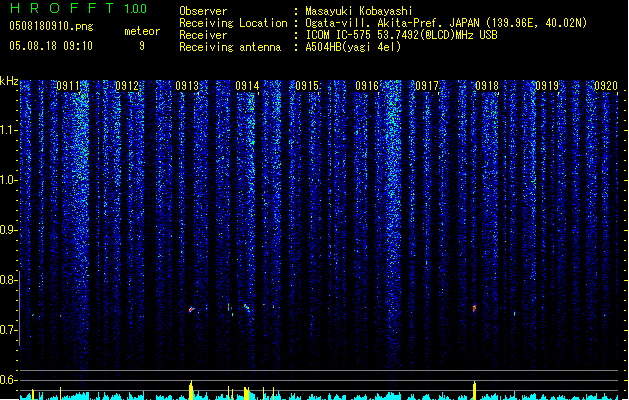Image resolution: width=629 pixels, height=400 pixels.
Task: Click the red meteor echo near 0918
Action: (475, 308)
